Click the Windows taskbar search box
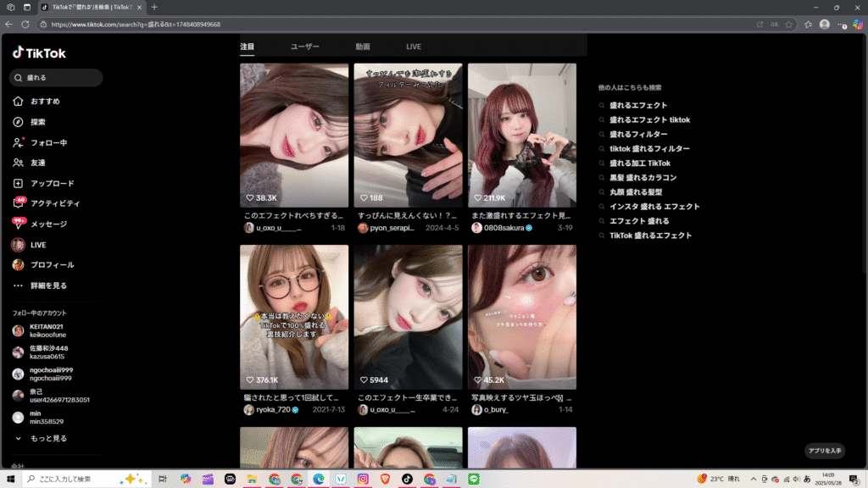 (x=86, y=480)
